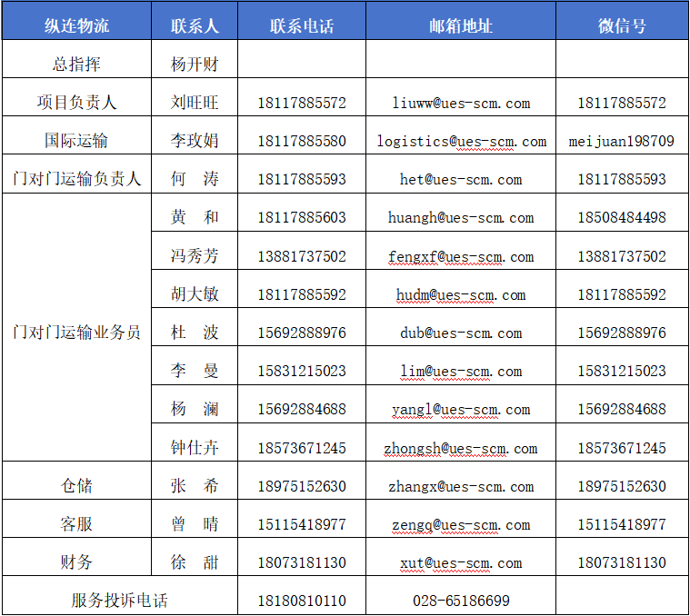Viewport: 690px width, 616px height.
Task: Click the 纵连物流 header cell
Action: tap(76, 25)
